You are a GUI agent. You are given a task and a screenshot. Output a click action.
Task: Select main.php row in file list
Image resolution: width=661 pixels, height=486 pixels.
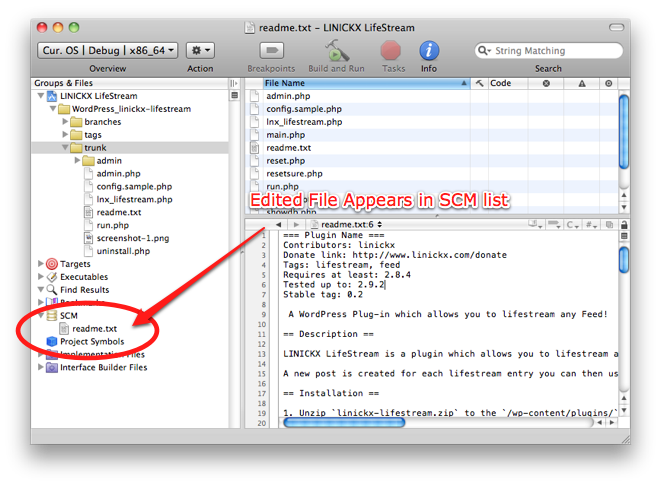point(431,135)
